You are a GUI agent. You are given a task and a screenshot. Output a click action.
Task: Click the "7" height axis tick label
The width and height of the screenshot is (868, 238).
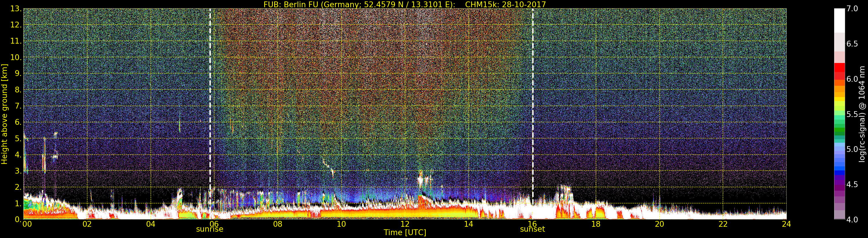click(18, 106)
